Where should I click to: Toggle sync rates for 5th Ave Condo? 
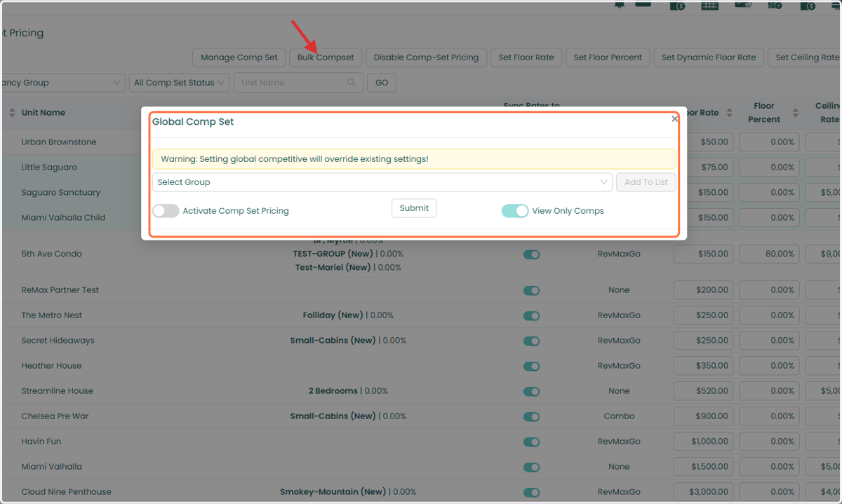click(531, 254)
